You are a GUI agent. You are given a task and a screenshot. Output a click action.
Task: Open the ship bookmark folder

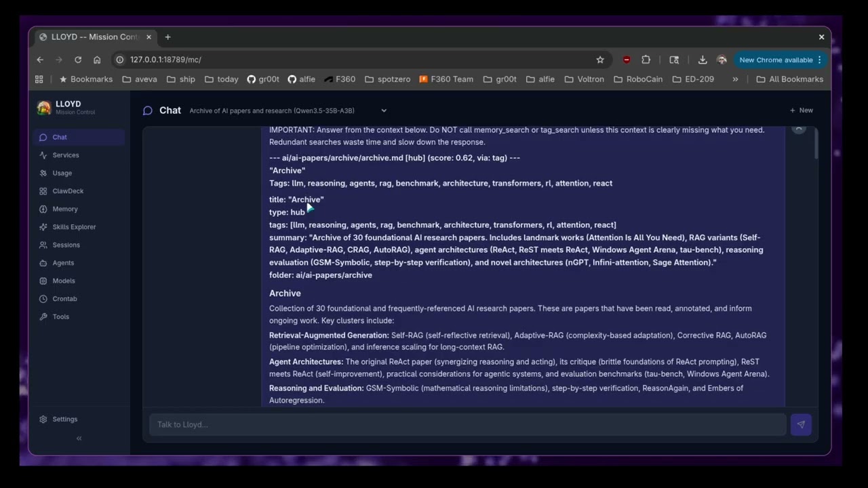(x=180, y=79)
